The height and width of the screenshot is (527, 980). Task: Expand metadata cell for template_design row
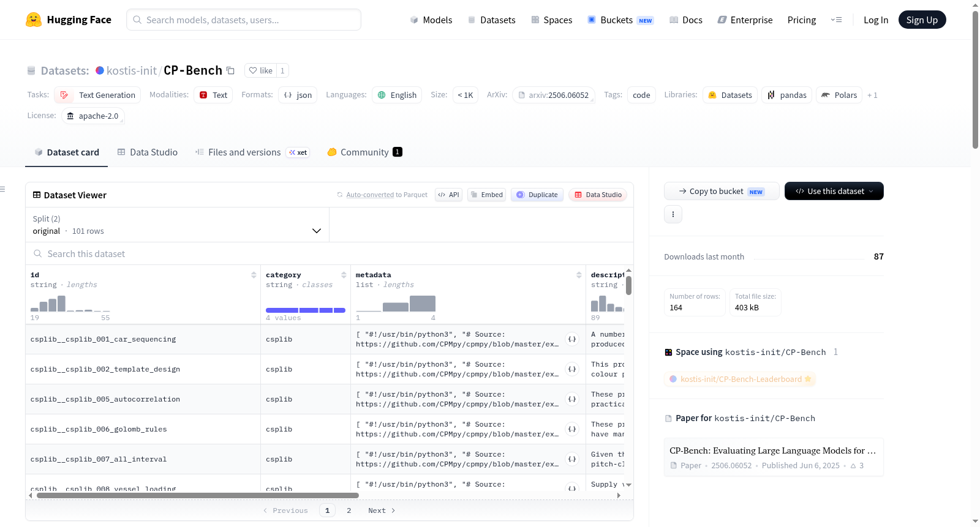572,369
